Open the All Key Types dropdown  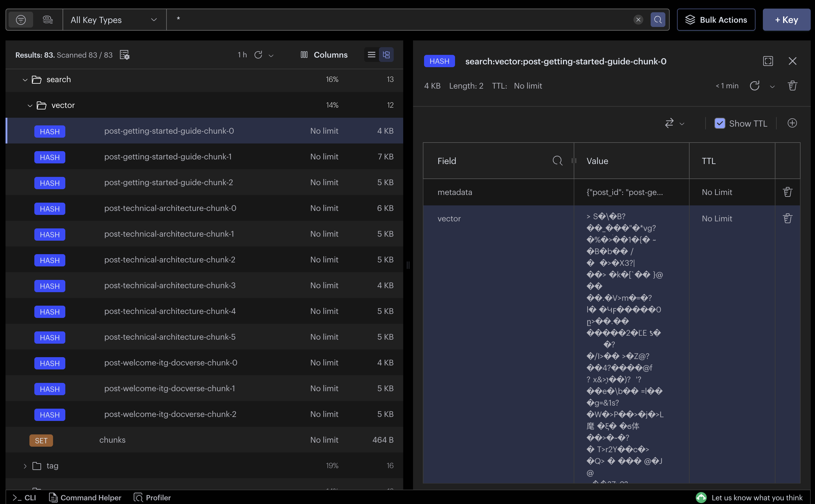click(x=114, y=20)
